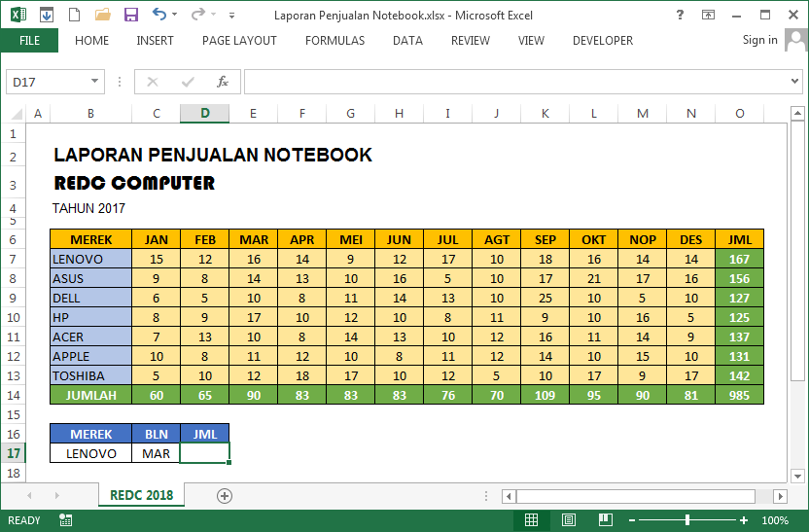Go to next sheet navigation arrow
The width and height of the screenshot is (809, 532).
(56, 495)
